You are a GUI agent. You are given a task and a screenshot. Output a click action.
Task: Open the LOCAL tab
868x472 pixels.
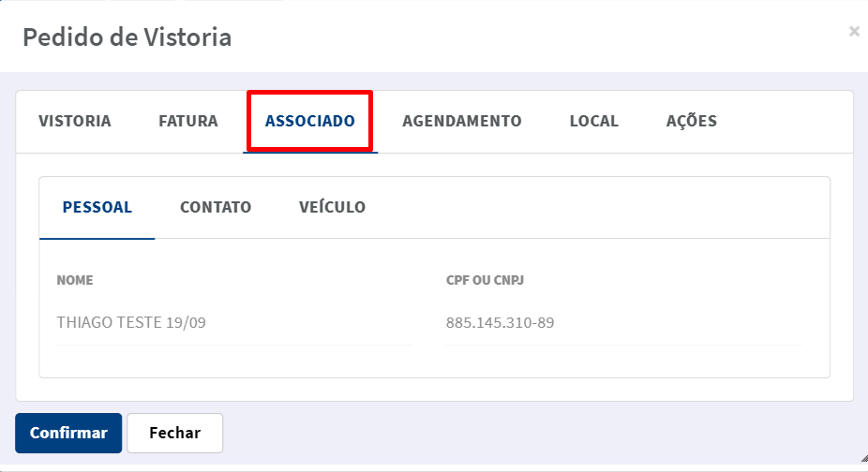tap(594, 121)
